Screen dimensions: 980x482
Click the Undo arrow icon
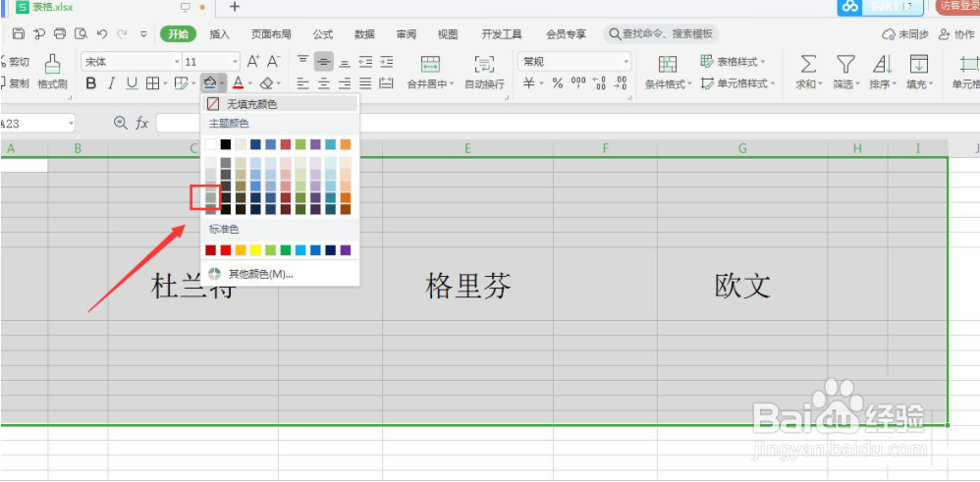(x=102, y=33)
